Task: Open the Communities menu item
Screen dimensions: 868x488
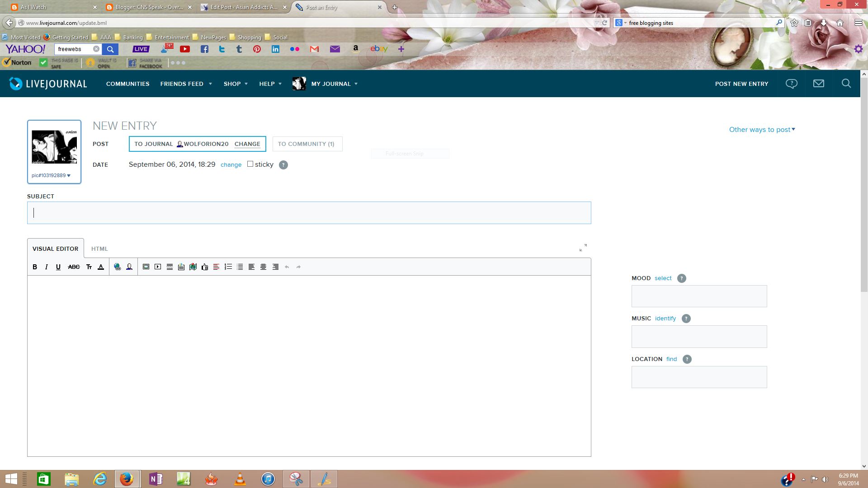Action: tap(127, 84)
